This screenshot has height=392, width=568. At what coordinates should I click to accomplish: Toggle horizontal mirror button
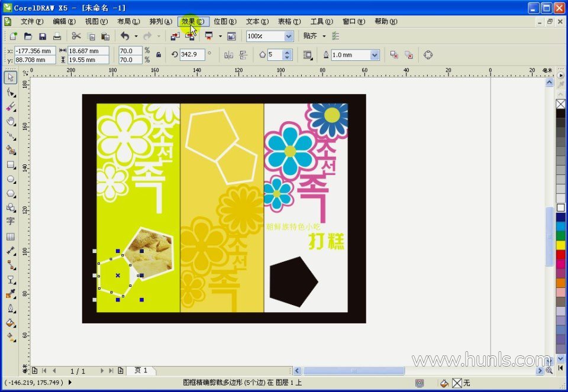[x=229, y=55]
